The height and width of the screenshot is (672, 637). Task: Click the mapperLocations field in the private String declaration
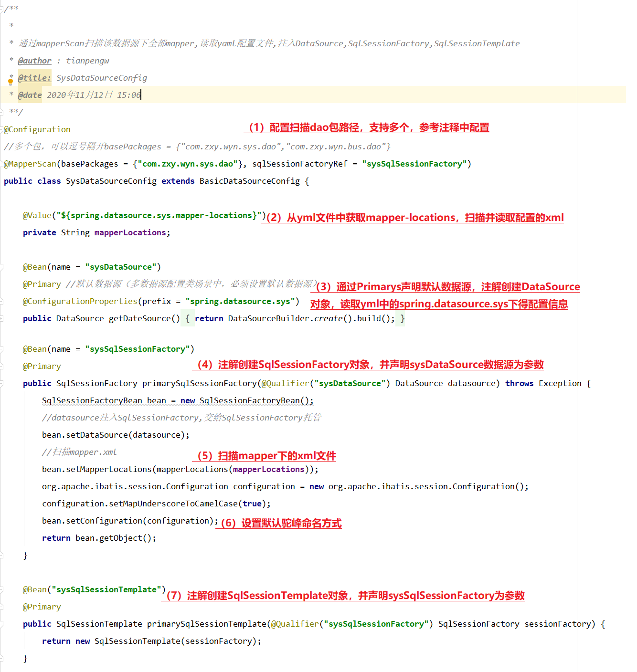point(130,232)
